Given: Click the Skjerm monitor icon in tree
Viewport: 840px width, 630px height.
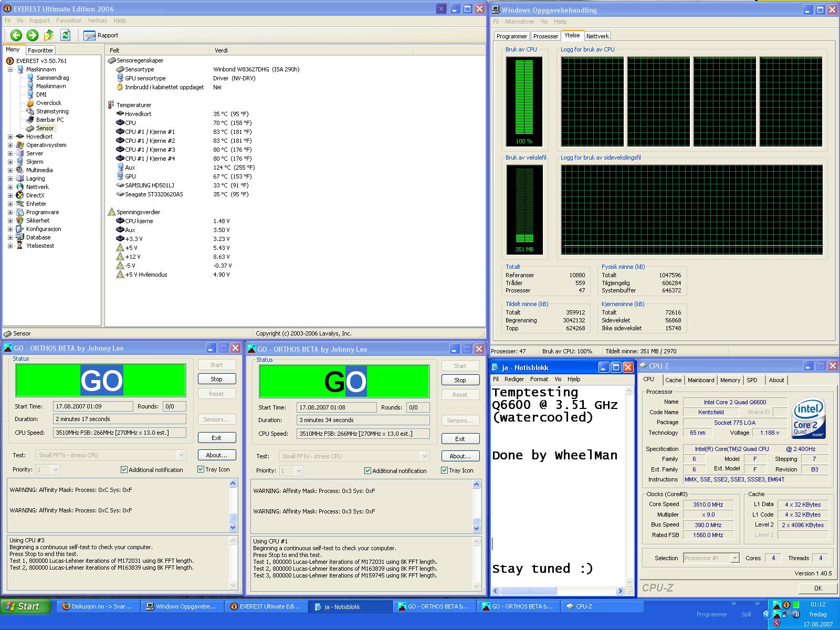Looking at the screenshot, I should [20, 162].
